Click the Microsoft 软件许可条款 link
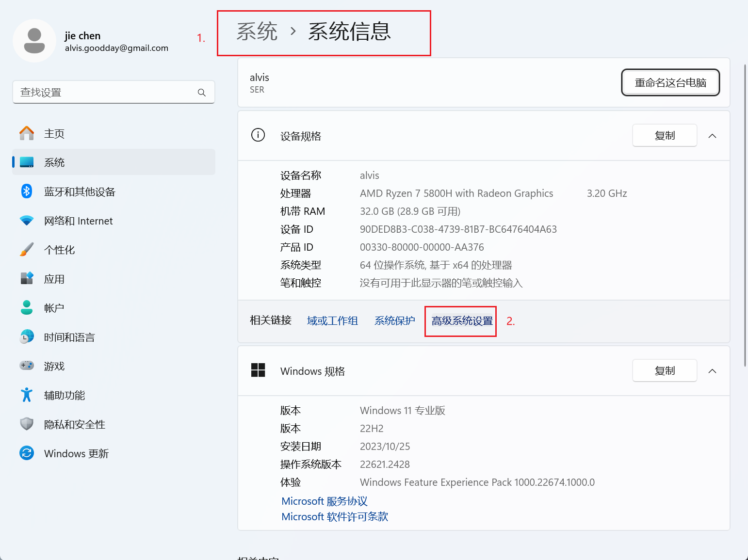This screenshot has width=748, height=560. [335, 517]
